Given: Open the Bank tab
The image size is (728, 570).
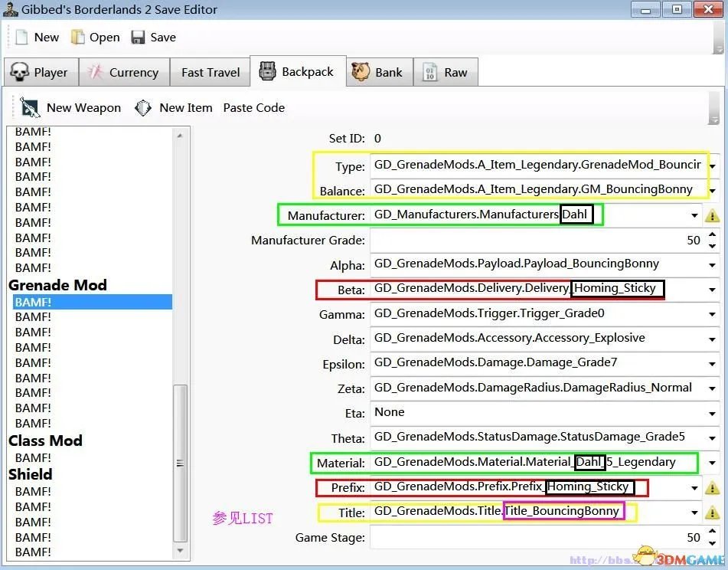Looking at the screenshot, I should pos(377,73).
